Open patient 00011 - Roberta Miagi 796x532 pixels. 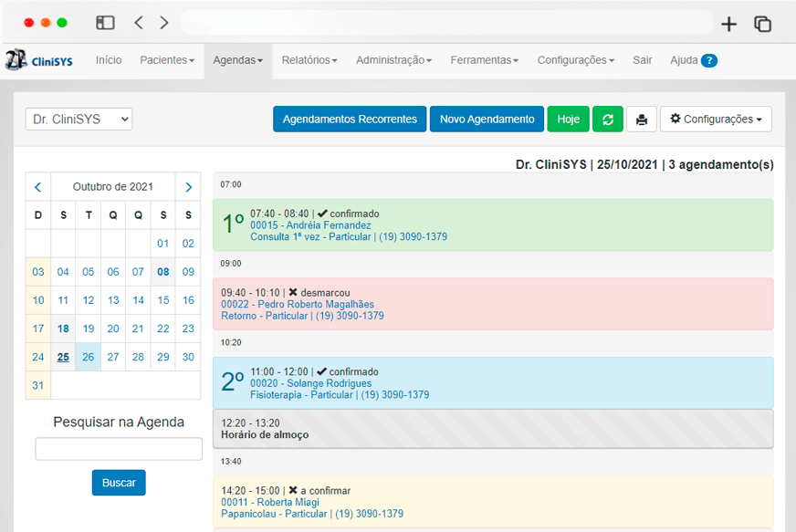[270, 503]
